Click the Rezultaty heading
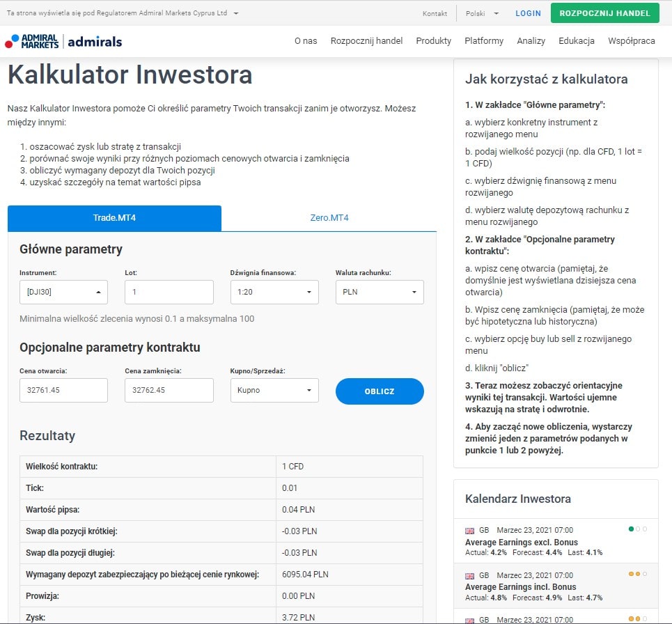 coord(47,436)
